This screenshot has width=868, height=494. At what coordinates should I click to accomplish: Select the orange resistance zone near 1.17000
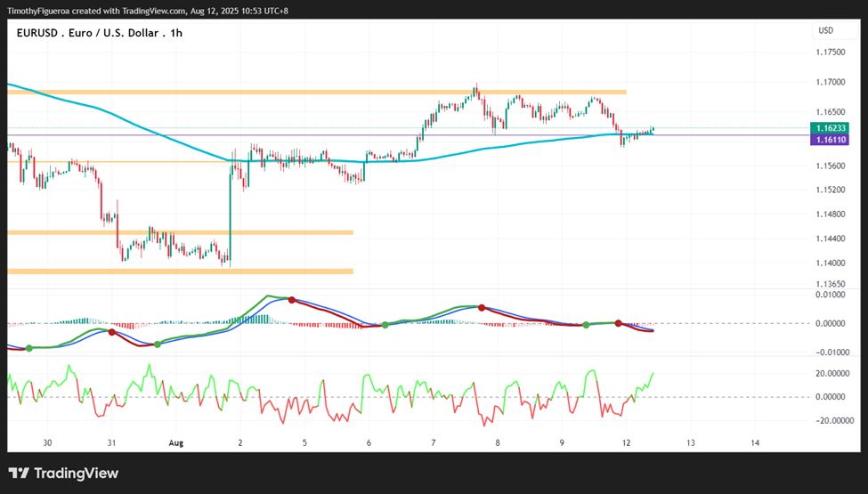click(x=317, y=92)
